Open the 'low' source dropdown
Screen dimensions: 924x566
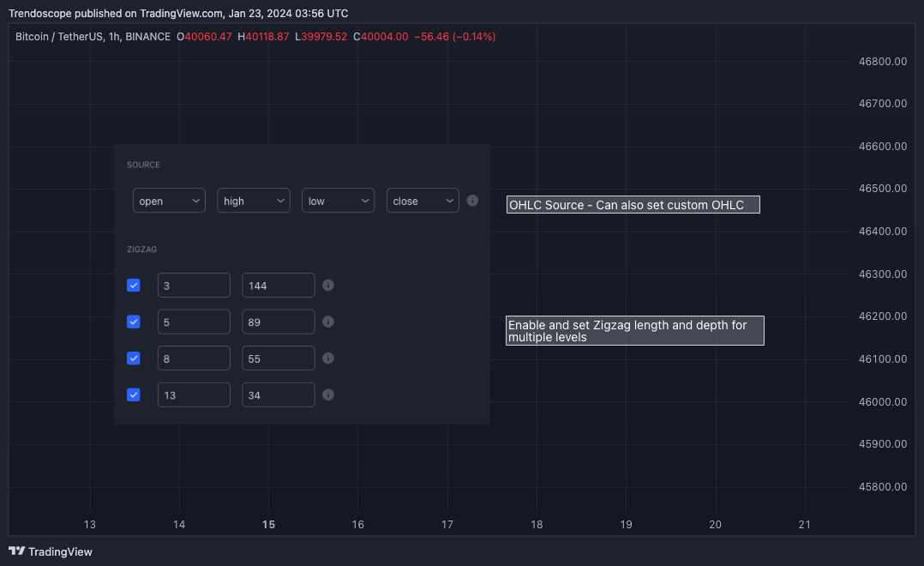coord(339,201)
